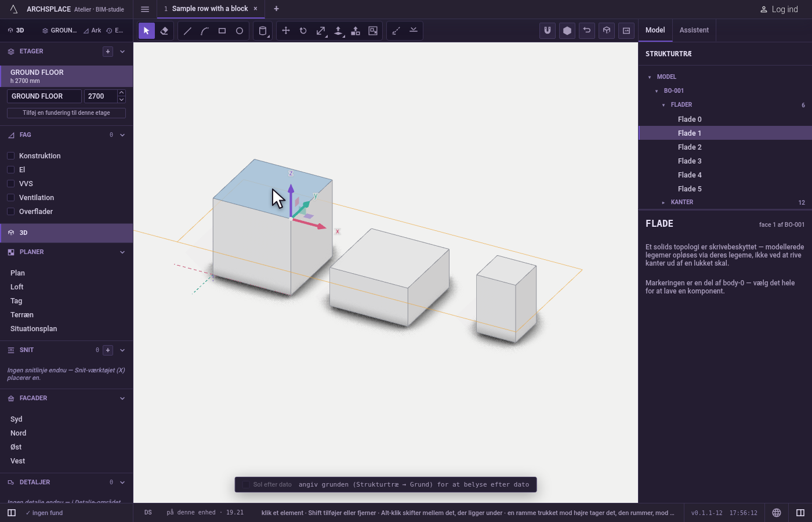The width and height of the screenshot is (812, 522).
Task: Open the cylinder solids tool
Action: coord(263,31)
